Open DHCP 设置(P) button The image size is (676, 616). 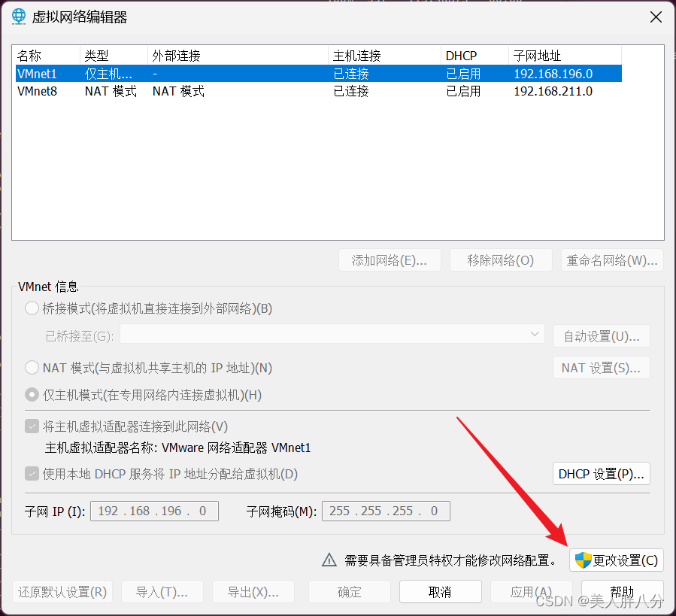tap(602, 474)
